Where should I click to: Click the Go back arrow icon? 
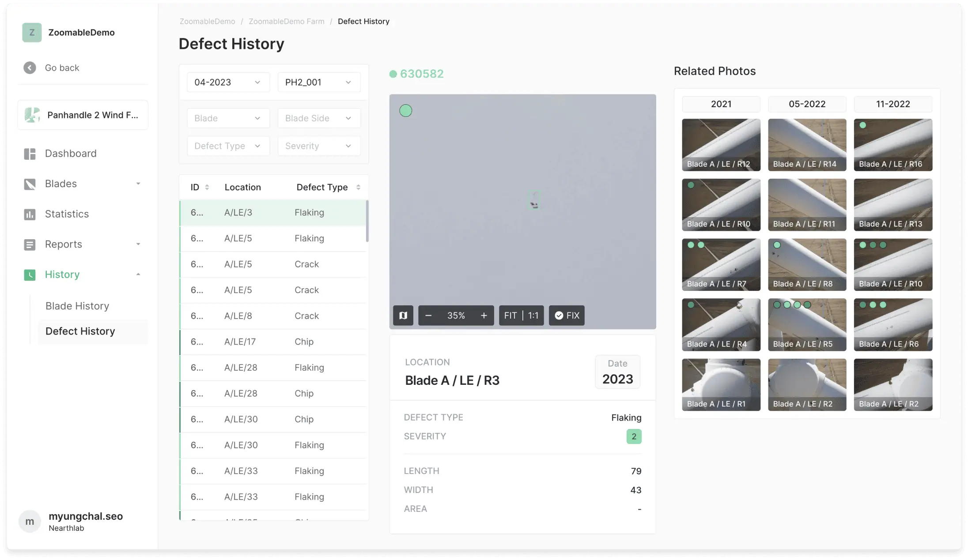point(30,68)
